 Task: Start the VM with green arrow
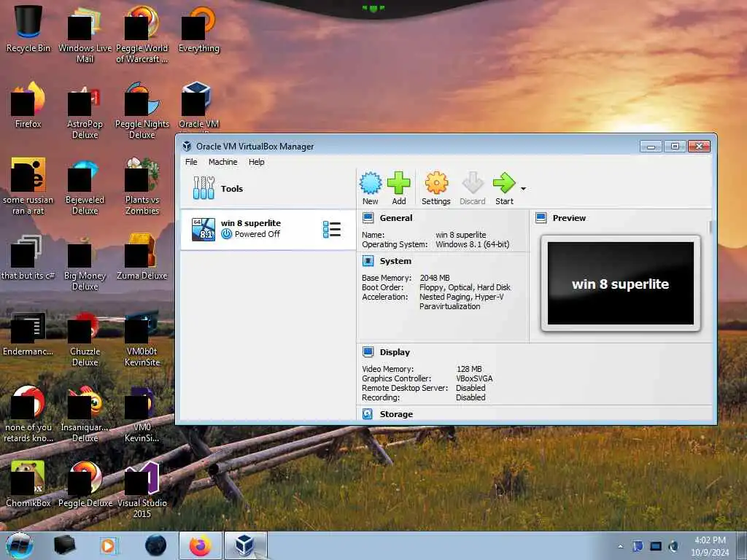click(x=504, y=189)
